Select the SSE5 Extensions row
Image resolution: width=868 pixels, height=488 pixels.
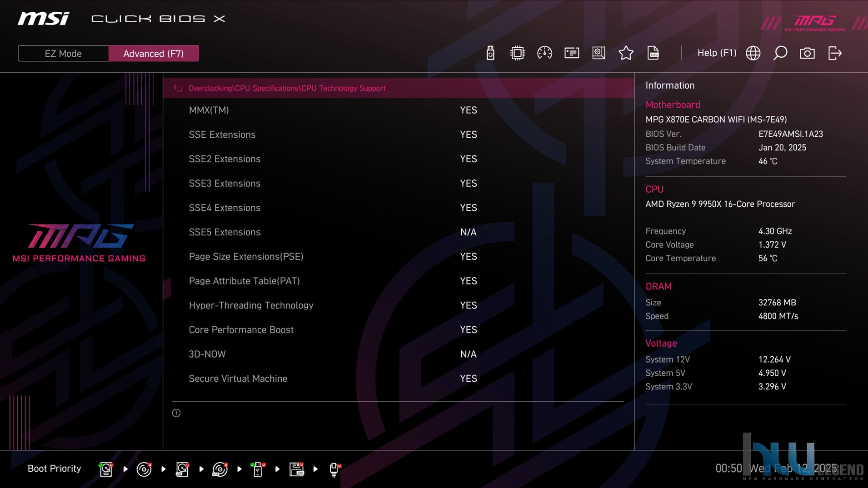point(398,232)
